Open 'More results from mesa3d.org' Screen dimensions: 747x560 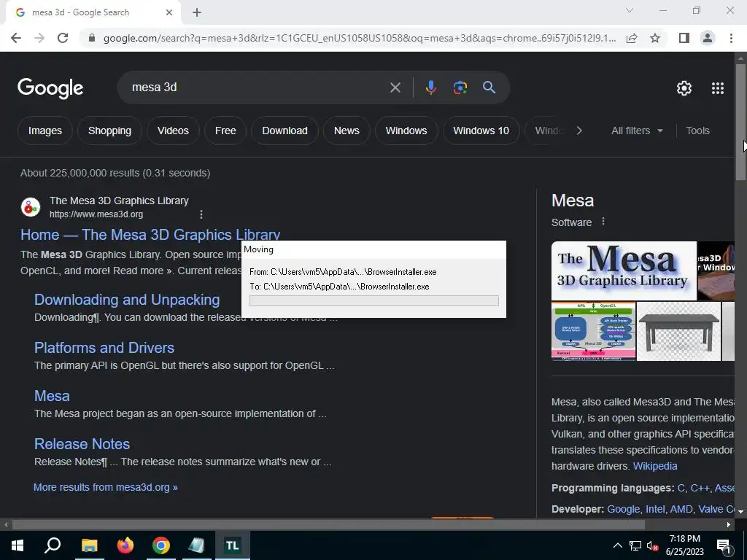pos(105,487)
